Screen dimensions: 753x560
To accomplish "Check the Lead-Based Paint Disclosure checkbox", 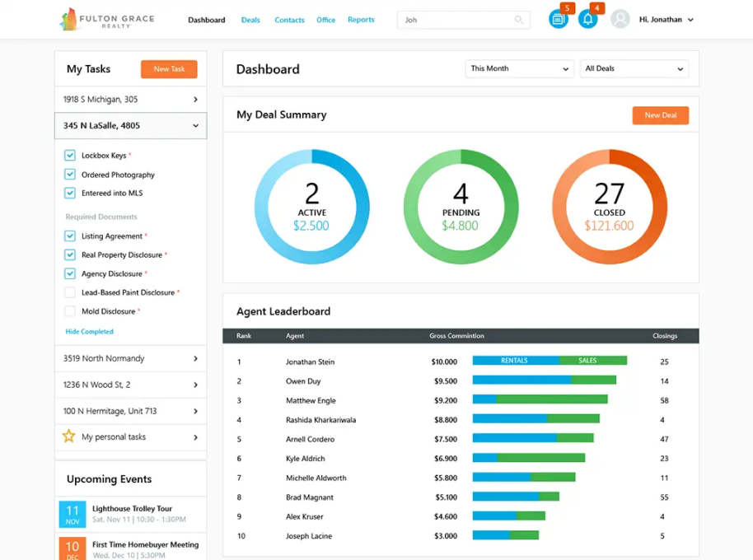I will click(70, 292).
